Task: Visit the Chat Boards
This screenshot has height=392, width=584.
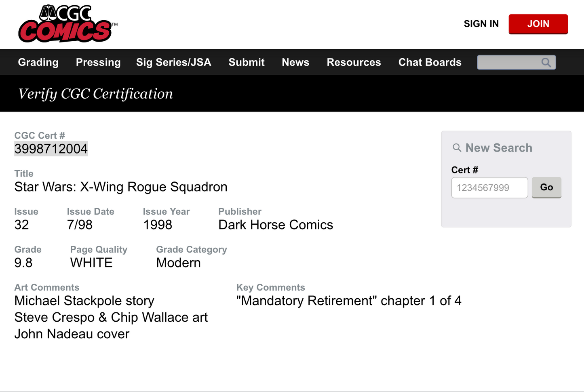Action: (x=430, y=62)
